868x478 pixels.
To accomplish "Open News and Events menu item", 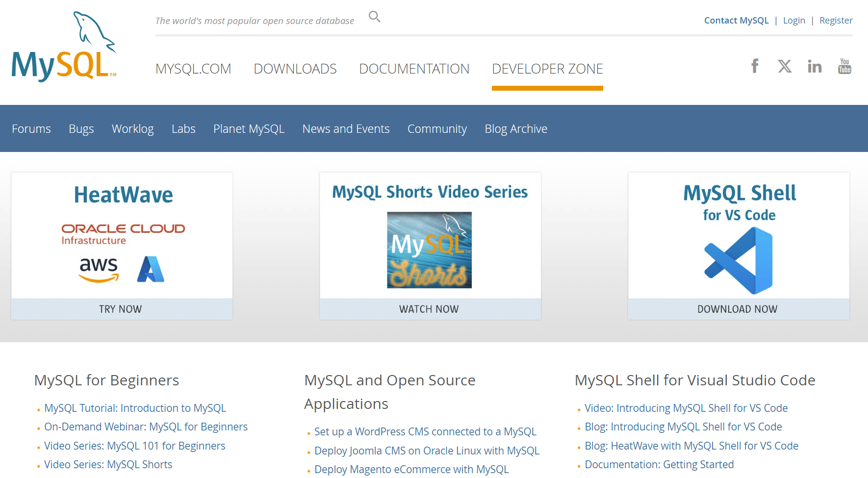I will (x=346, y=128).
